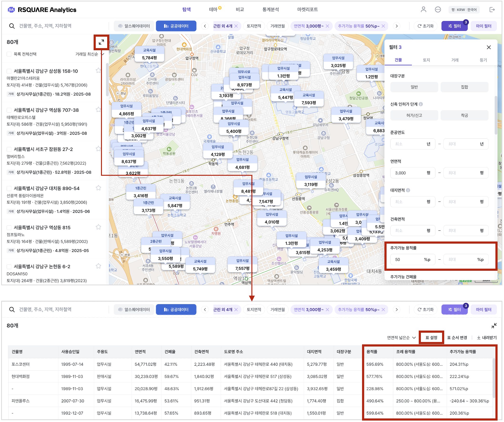The width and height of the screenshot is (504, 422).
Task: Check the 역삼동 707-38 listing checkbox
Action: [9, 110]
